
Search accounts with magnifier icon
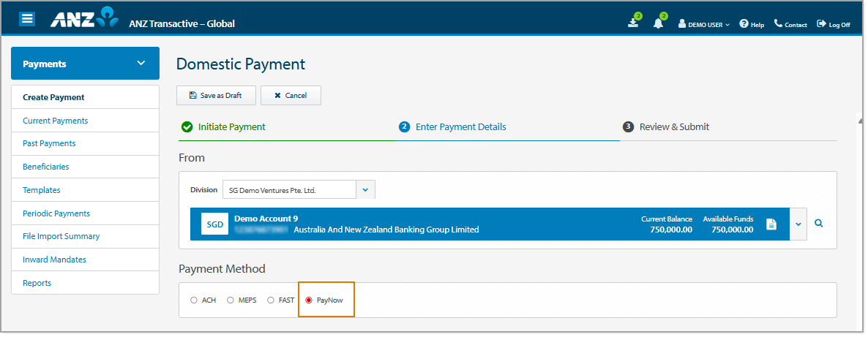[819, 224]
